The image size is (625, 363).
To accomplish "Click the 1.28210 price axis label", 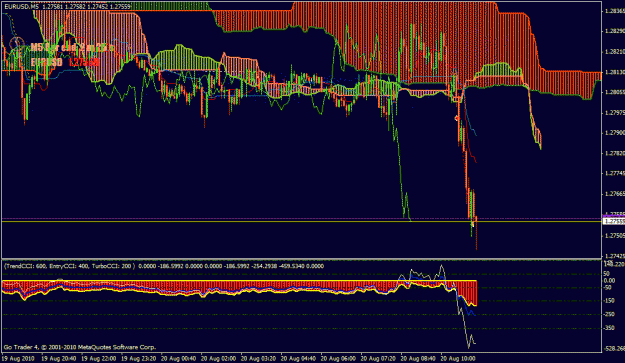I will click(614, 51).
